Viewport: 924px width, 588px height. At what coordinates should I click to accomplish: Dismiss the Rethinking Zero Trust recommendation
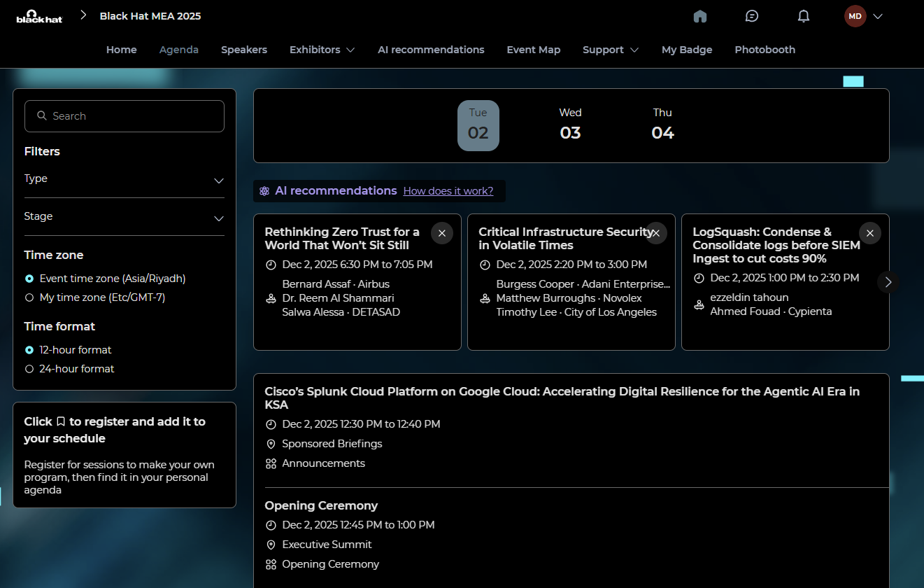[442, 233]
